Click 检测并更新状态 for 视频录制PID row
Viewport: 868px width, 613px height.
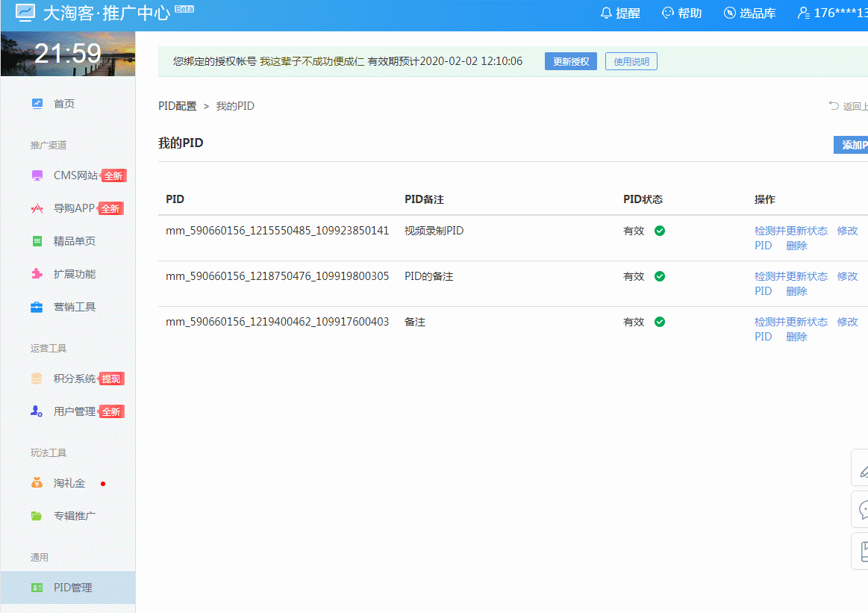click(790, 231)
